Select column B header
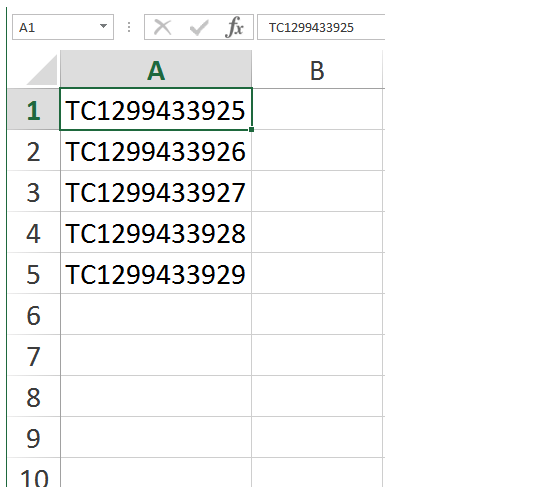 pyautogui.click(x=317, y=69)
